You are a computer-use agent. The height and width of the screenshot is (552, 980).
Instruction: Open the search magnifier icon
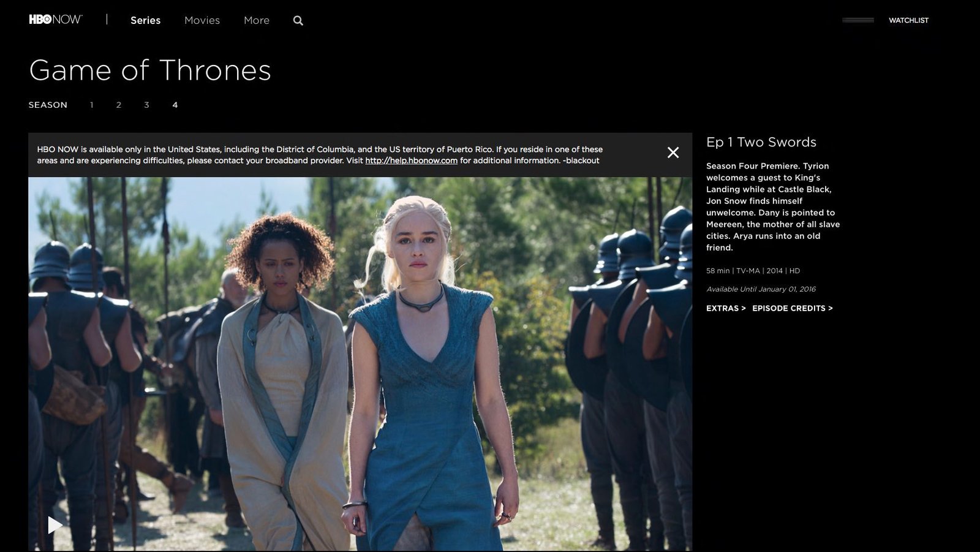click(298, 21)
